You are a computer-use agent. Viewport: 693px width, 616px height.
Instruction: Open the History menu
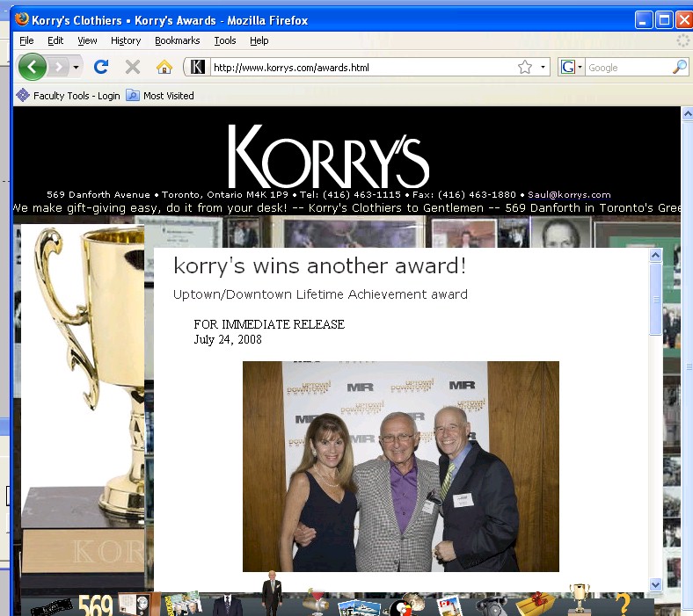coord(126,40)
